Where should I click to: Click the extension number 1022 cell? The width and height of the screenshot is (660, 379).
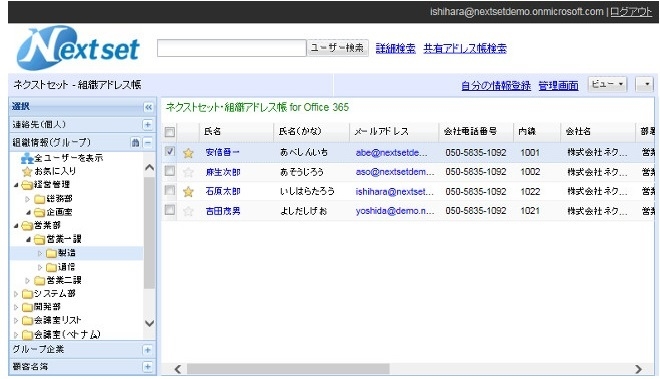[530, 192]
